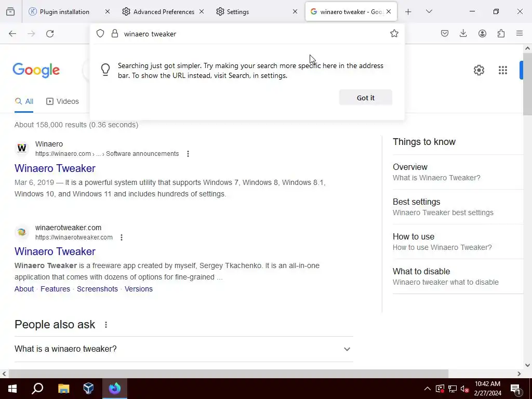Close the Advanced Preferences tab

pyautogui.click(x=202, y=11)
